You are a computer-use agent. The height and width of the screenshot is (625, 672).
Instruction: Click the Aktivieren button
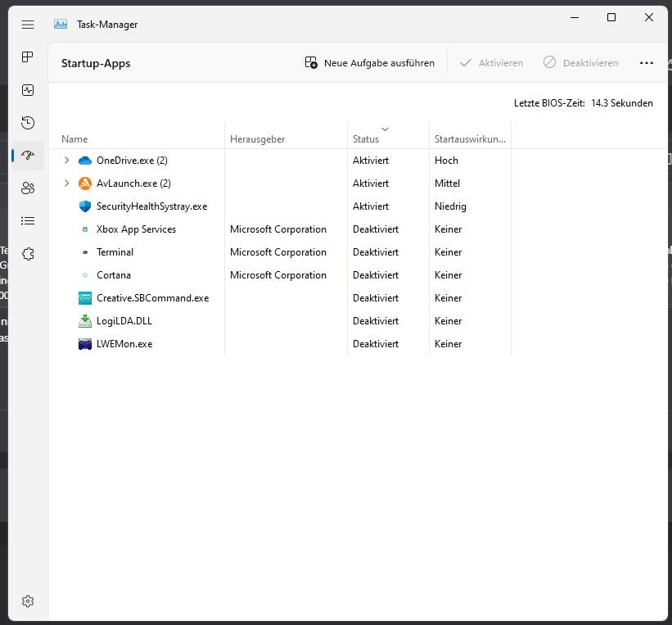(491, 63)
